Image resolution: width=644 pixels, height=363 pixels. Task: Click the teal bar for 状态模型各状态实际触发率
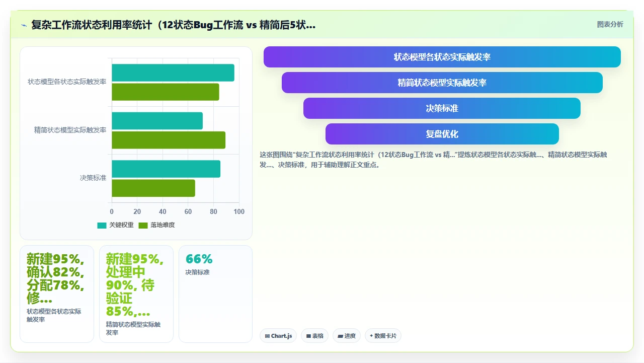[173, 72]
